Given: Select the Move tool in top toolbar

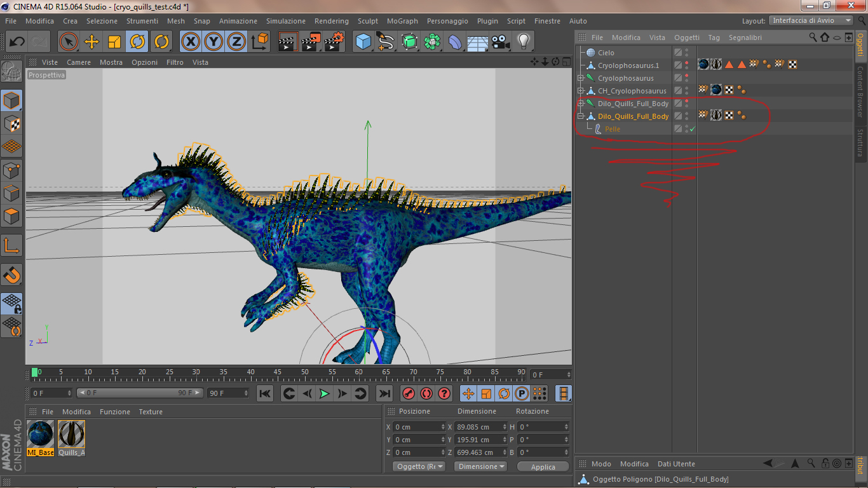Looking at the screenshot, I should [x=92, y=42].
